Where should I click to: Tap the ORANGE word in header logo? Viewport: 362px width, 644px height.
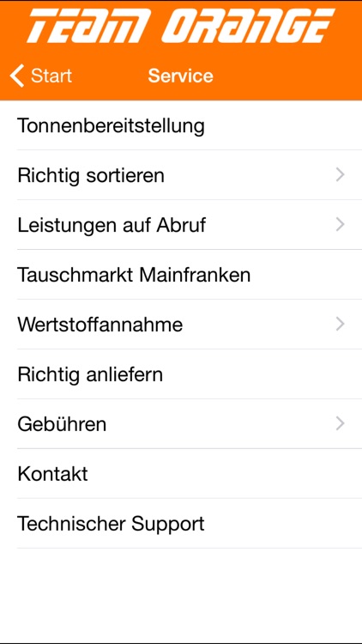249,26
